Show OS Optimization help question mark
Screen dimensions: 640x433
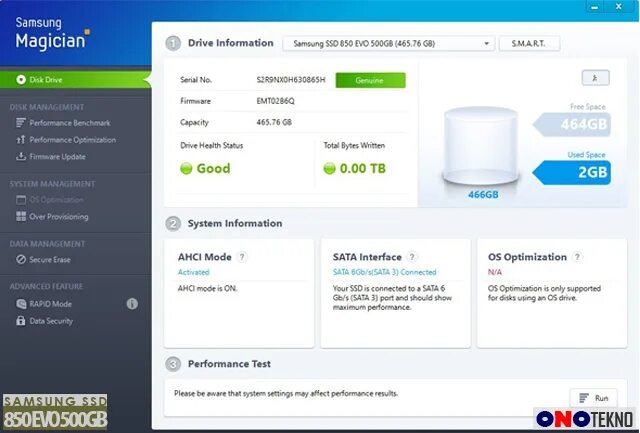pyautogui.click(x=577, y=257)
